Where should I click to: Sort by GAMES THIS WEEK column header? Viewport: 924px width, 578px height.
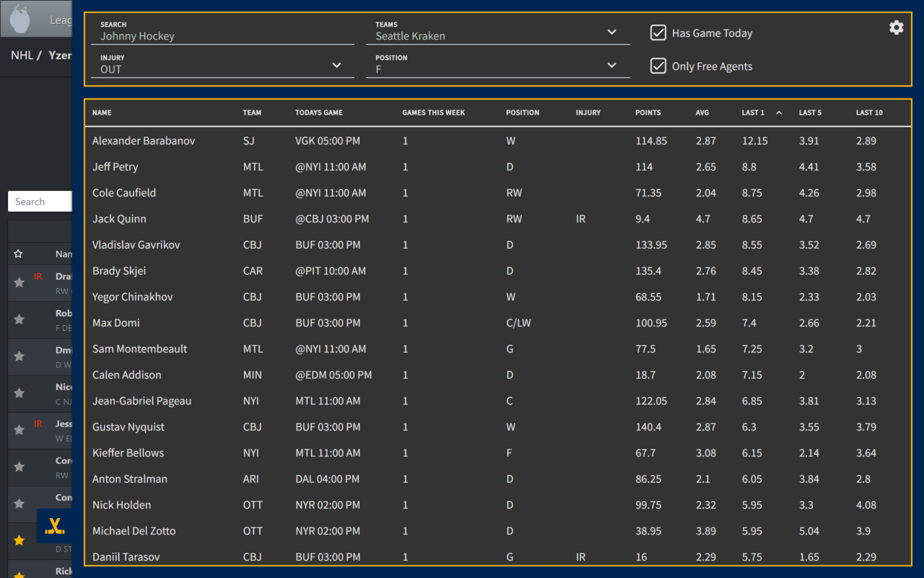(x=434, y=113)
